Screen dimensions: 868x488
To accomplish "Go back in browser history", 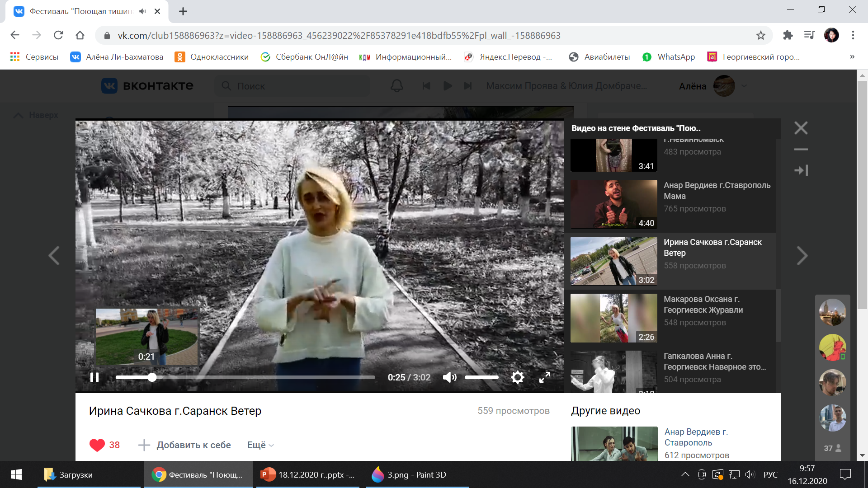I will click(15, 35).
